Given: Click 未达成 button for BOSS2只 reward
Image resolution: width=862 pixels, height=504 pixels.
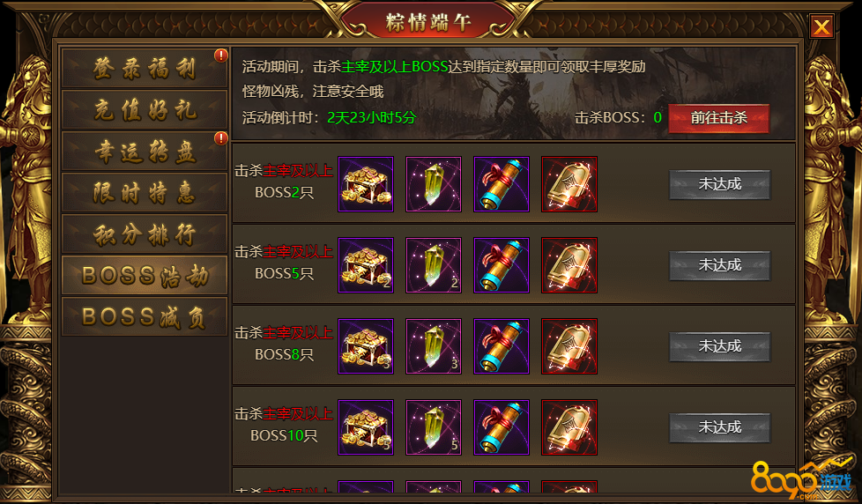Looking at the screenshot, I should click(x=719, y=184).
